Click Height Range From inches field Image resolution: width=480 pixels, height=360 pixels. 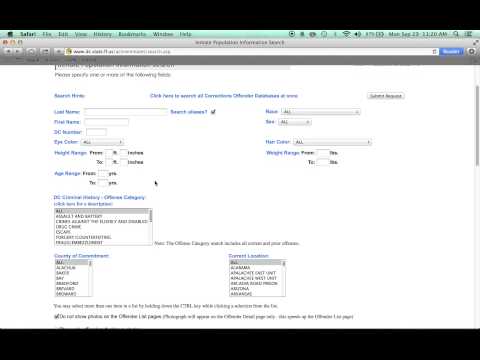123,153
